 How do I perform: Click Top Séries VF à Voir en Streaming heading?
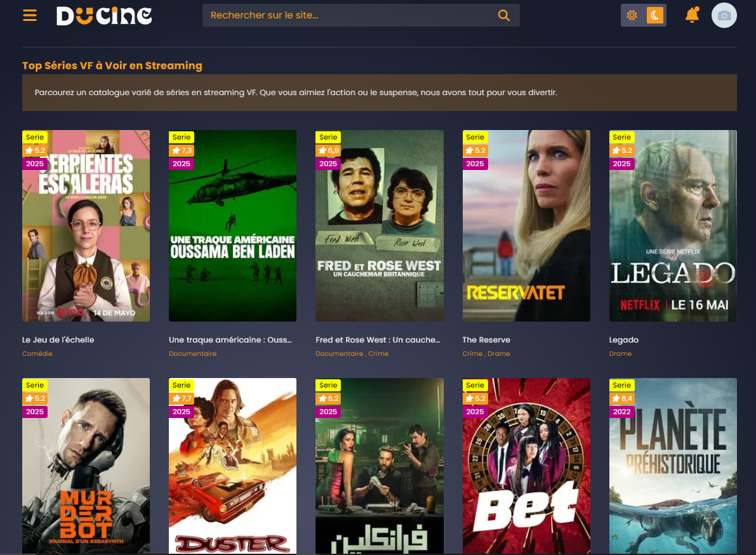(x=112, y=65)
